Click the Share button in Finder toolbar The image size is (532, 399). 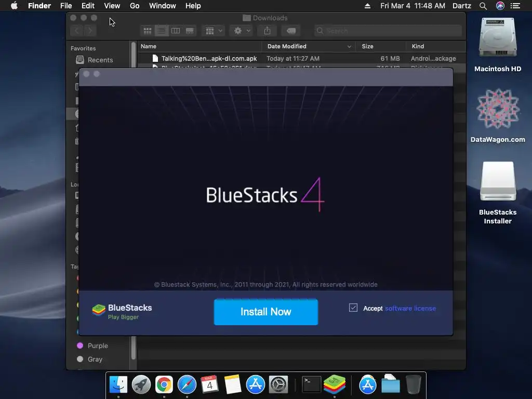click(268, 31)
